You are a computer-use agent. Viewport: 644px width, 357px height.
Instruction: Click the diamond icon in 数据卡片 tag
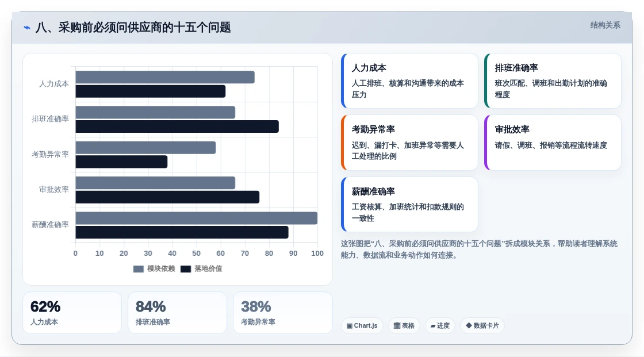coord(469,325)
